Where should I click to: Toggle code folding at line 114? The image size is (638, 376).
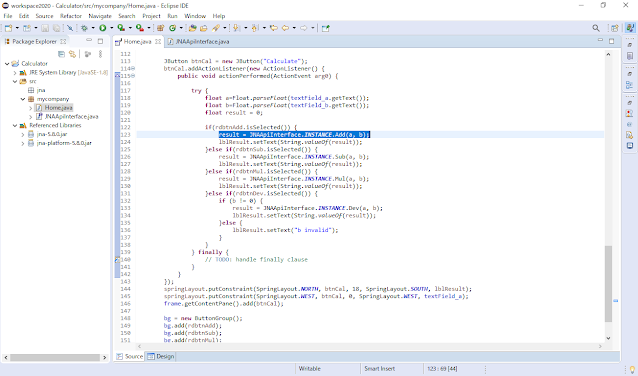(x=133, y=68)
